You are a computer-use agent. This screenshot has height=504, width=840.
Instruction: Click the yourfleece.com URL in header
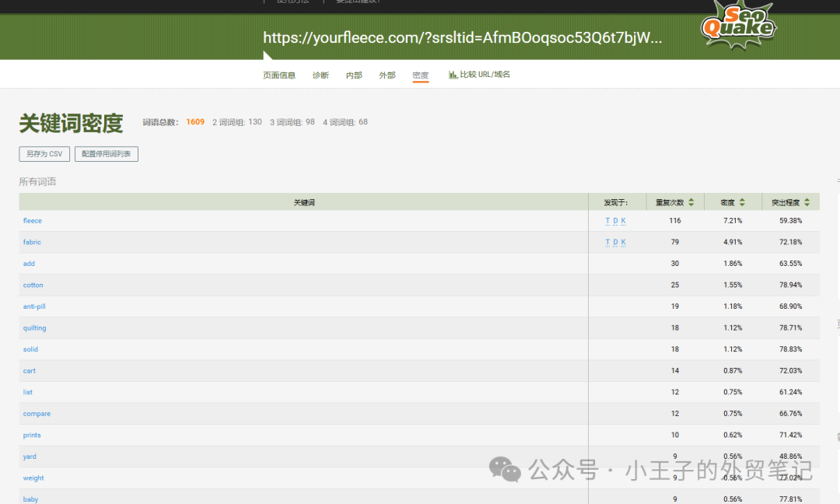pos(462,38)
